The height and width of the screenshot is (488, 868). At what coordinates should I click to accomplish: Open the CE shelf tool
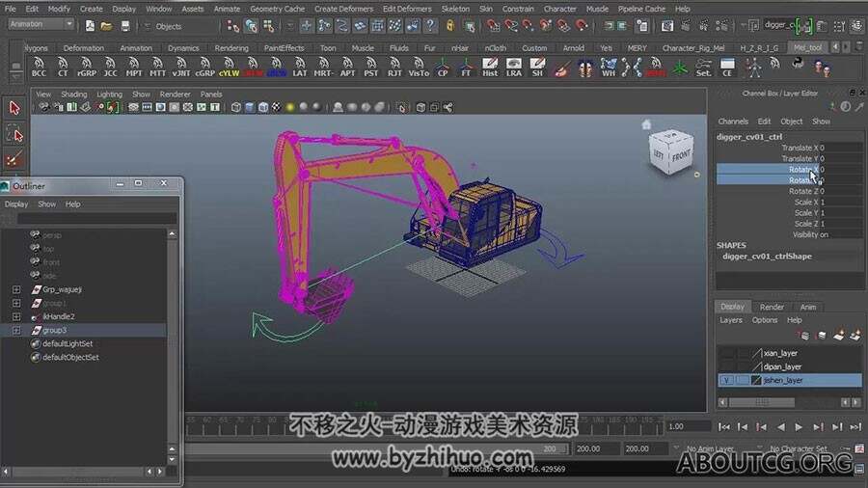pos(727,67)
